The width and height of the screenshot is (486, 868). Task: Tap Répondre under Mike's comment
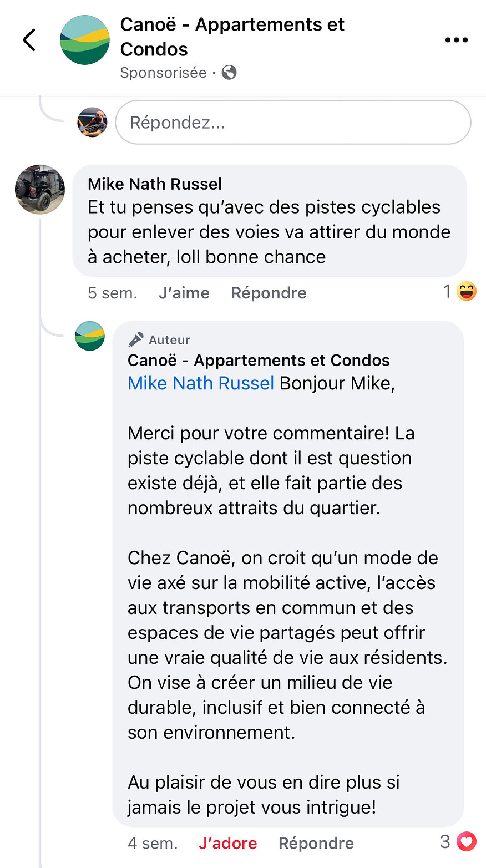[269, 293]
